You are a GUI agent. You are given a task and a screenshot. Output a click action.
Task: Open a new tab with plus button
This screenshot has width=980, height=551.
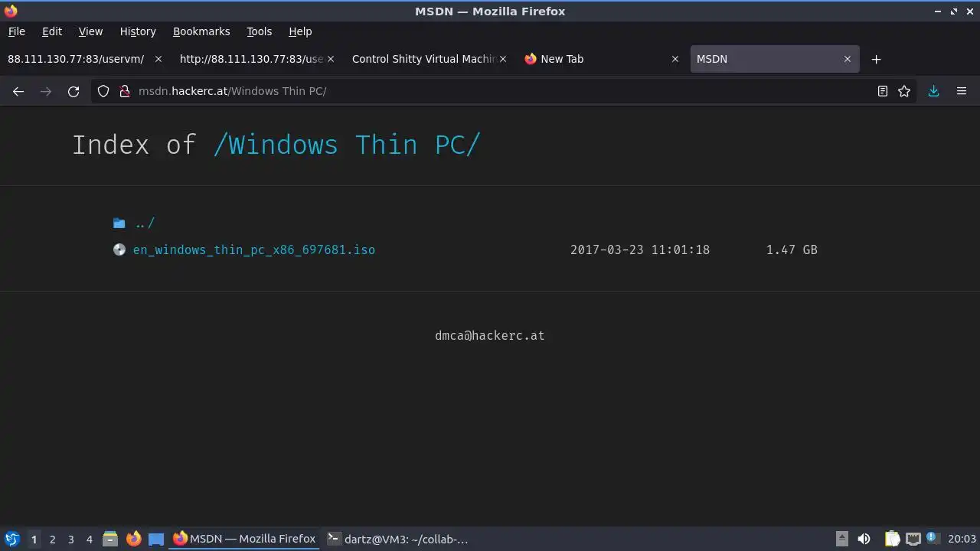(x=877, y=59)
